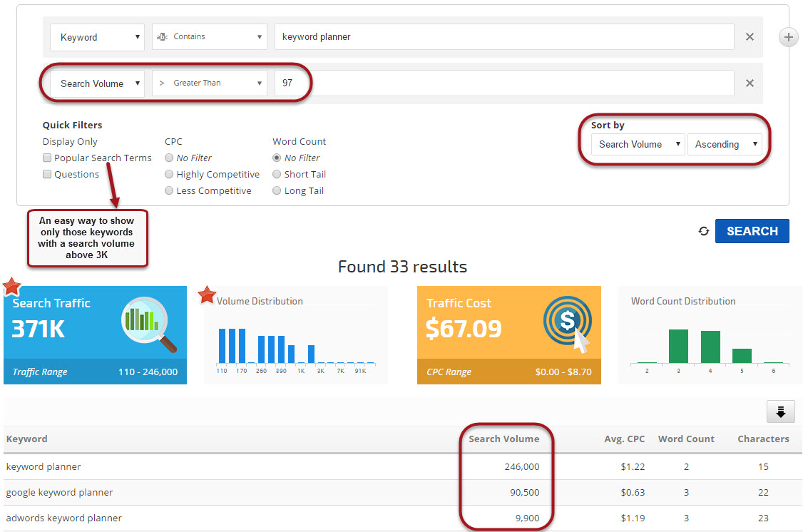Click the magnifying glass Search Traffic icon
The height and width of the screenshot is (532, 808).
(149, 324)
